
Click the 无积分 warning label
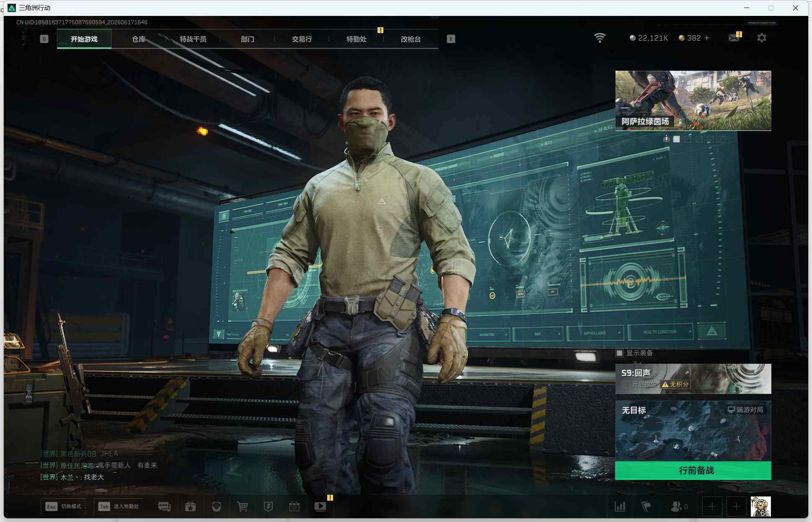tap(675, 384)
